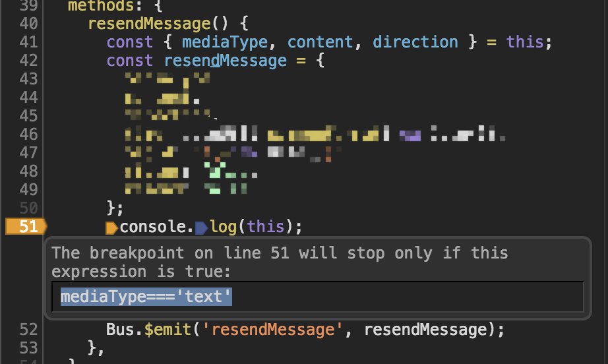Click line number 50 in the gutter
The height and width of the screenshot is (364, 608).
tap(29, 208)
